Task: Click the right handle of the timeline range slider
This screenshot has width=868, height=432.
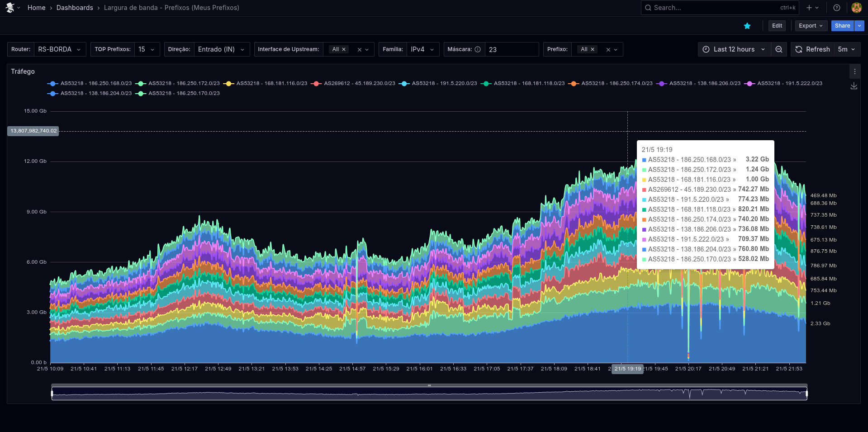Action: coord(806,394)
